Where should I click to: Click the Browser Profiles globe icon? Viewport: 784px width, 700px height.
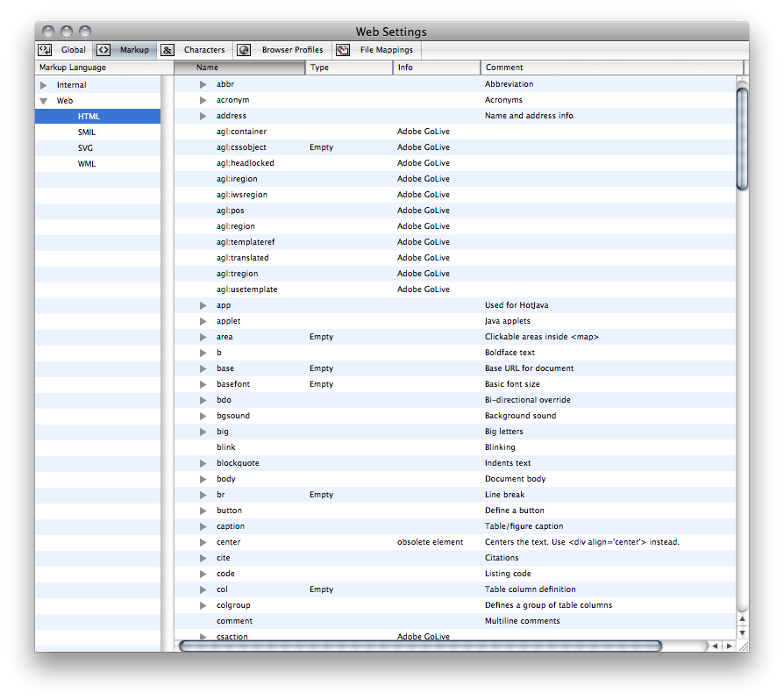pos(244,50)
